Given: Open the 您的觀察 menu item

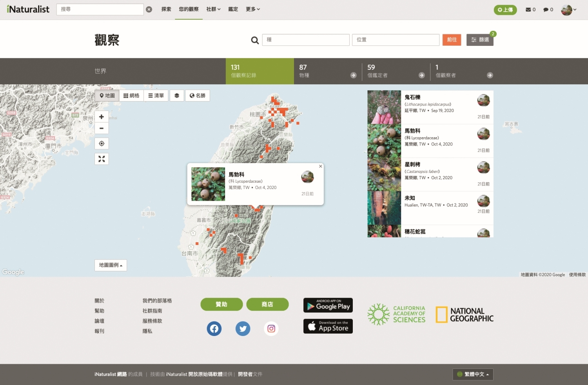Looking at the screenshot, I should pyautogui.click(x=189, y=9).
